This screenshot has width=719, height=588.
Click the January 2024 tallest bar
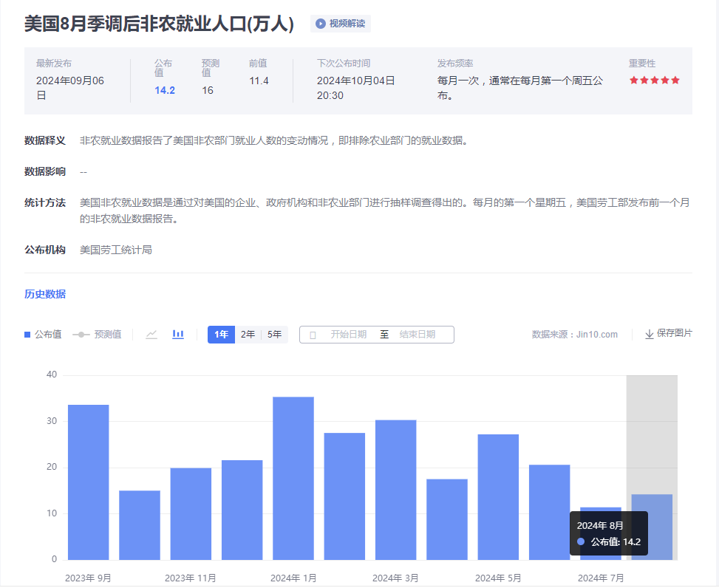(293, 478)
